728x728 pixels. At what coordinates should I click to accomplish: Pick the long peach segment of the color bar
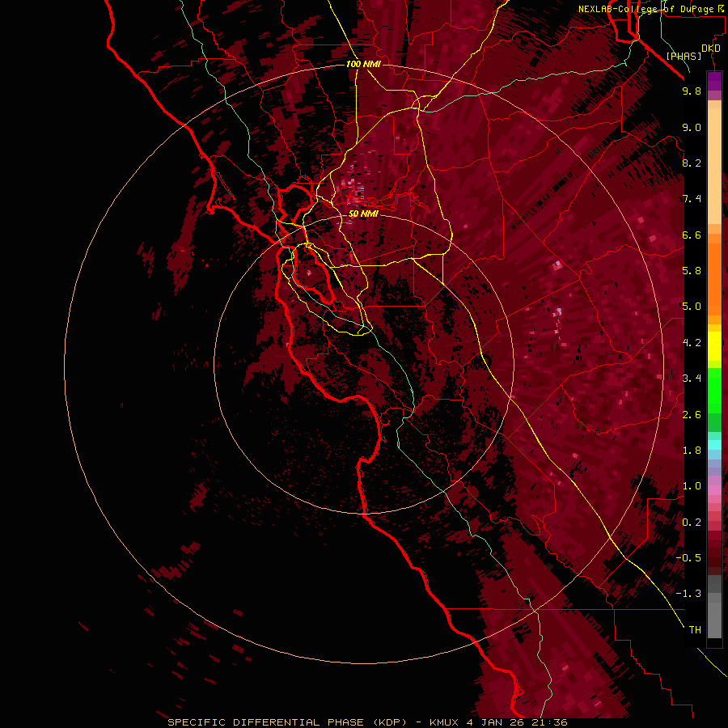[714, 166]
